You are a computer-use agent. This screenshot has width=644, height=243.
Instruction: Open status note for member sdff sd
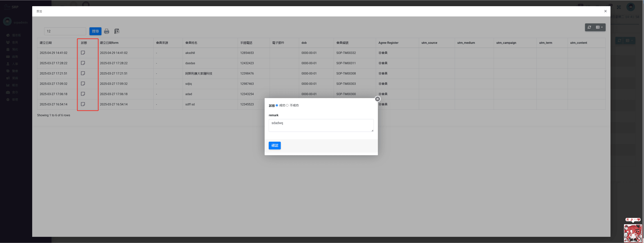pos(83,104)
